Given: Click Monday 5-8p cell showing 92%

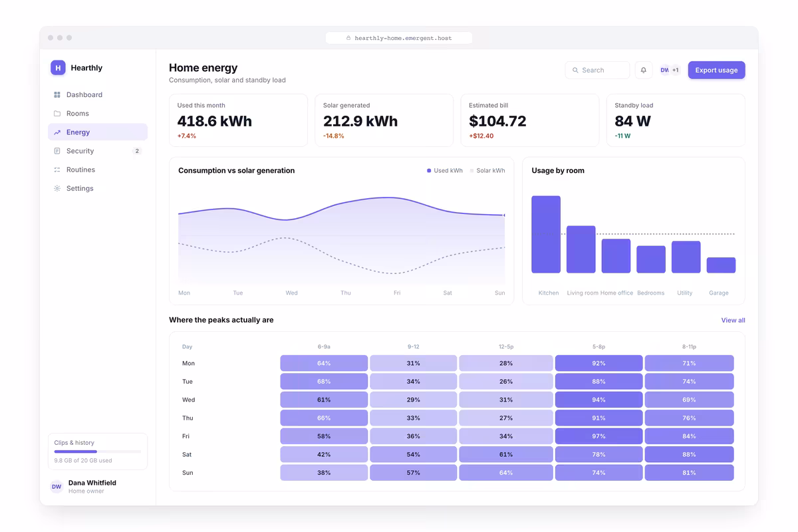Looking at the screenshot, I should [598, 363].
